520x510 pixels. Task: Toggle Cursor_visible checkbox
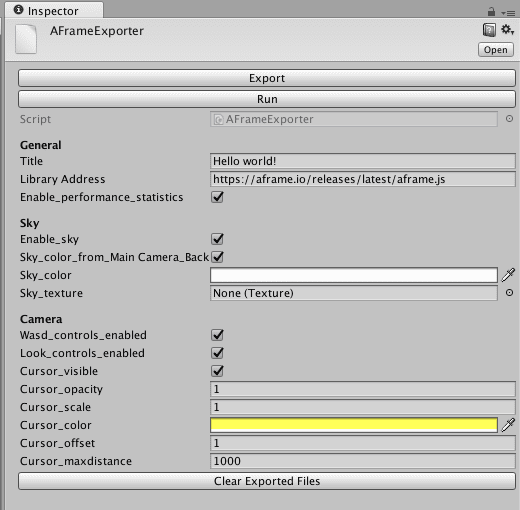click(217, 371)
